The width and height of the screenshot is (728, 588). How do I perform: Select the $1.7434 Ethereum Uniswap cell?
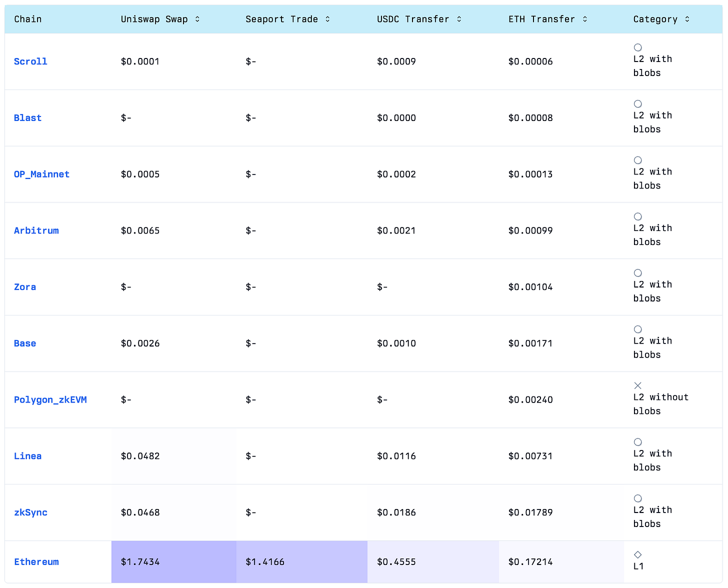pos(174,562)
